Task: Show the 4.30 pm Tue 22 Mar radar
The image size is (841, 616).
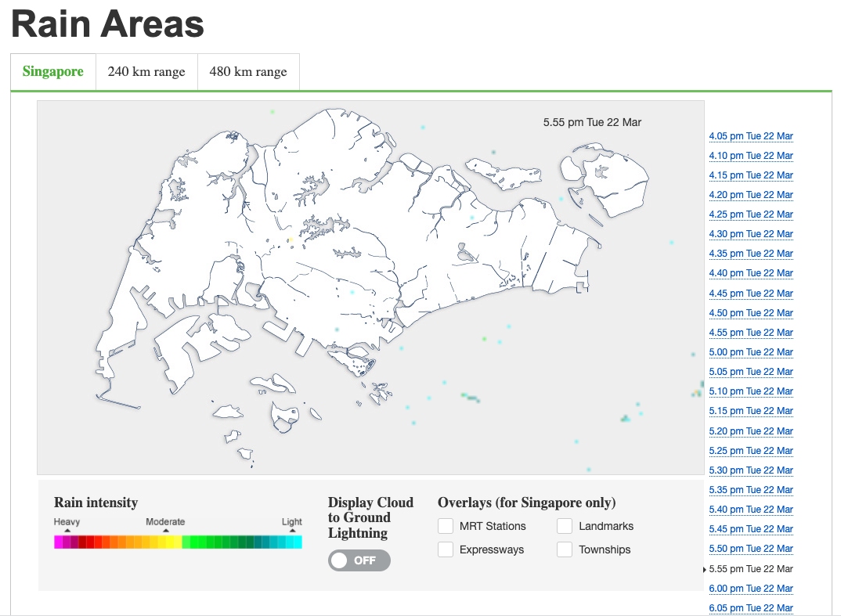Action: (750, 234)
